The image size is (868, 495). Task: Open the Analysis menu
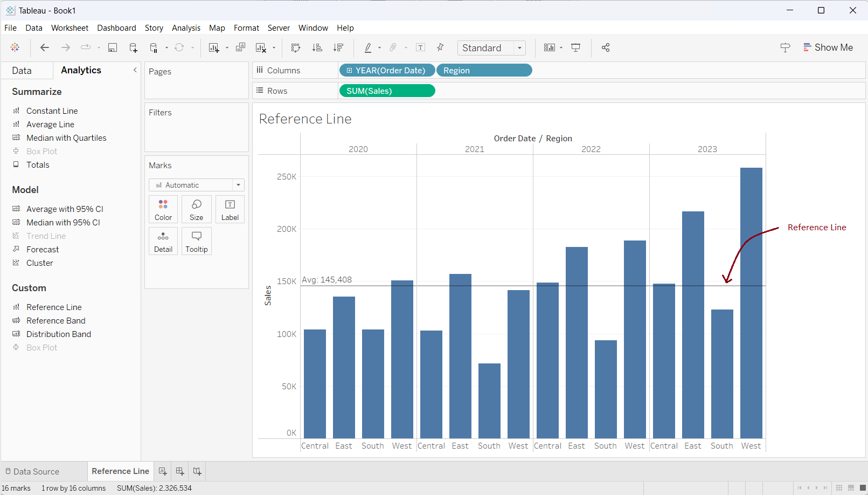(x=186, y=28)
